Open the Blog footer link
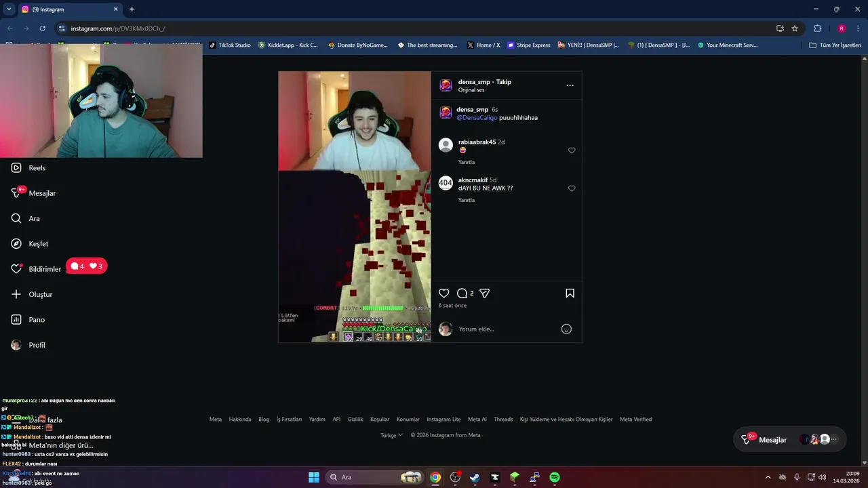The height and width of the screenshot is (488, 868). tap(264, 420)
